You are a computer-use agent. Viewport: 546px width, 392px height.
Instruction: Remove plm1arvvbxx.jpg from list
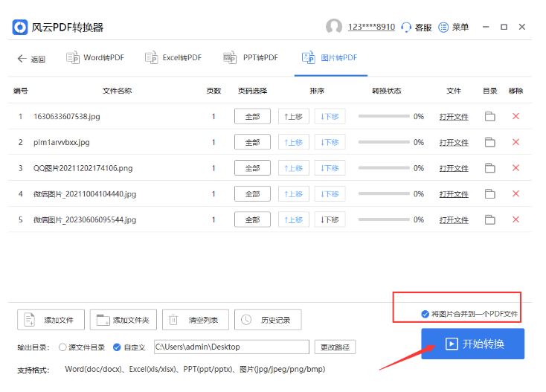516,142
